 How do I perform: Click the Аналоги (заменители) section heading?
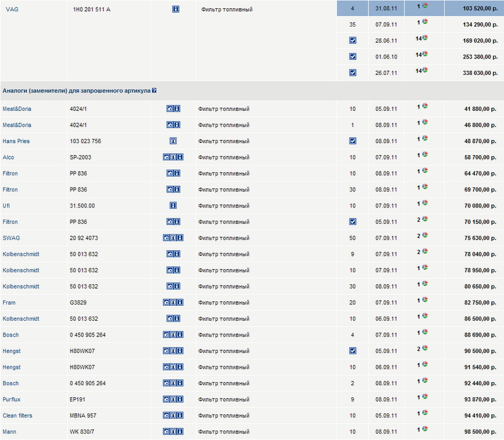pos(76,91)
